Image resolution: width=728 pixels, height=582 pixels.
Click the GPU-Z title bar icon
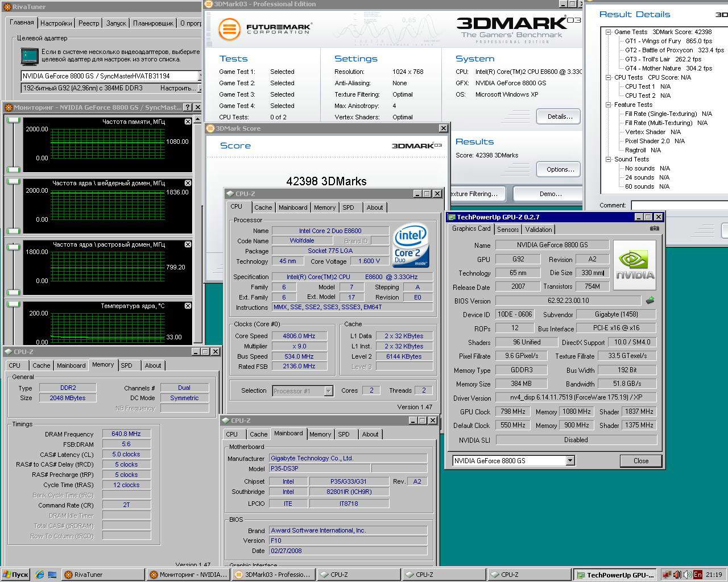(452, 217)
